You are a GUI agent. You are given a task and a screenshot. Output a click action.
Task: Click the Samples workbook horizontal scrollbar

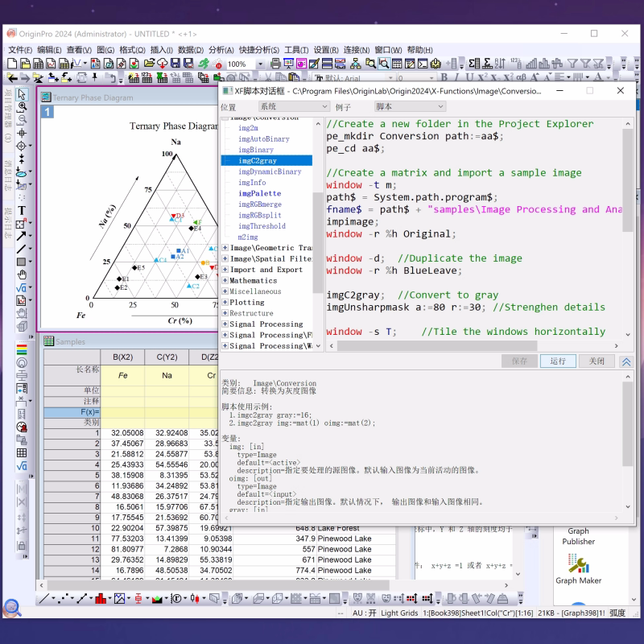point(217,585)
